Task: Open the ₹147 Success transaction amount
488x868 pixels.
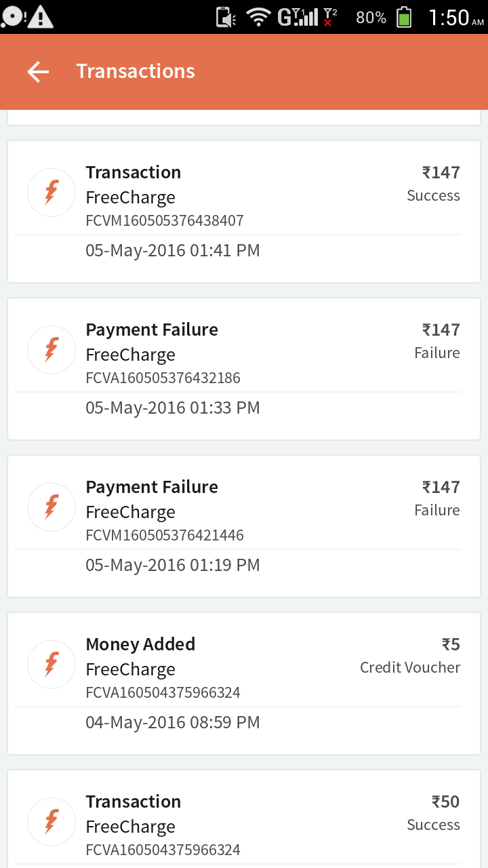Action: click(441, 173)
